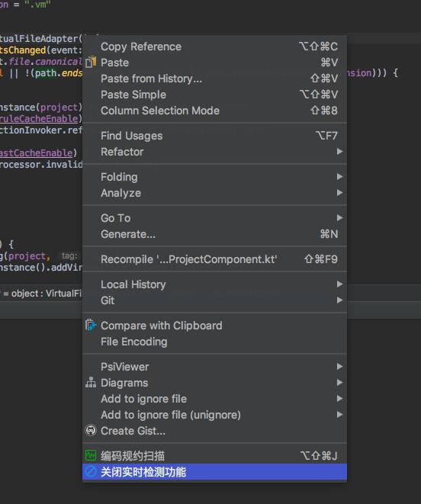The image size is (421, 504).
Task: Click the green 编码规约扫描 scan icon
Action: coord(91,455)
